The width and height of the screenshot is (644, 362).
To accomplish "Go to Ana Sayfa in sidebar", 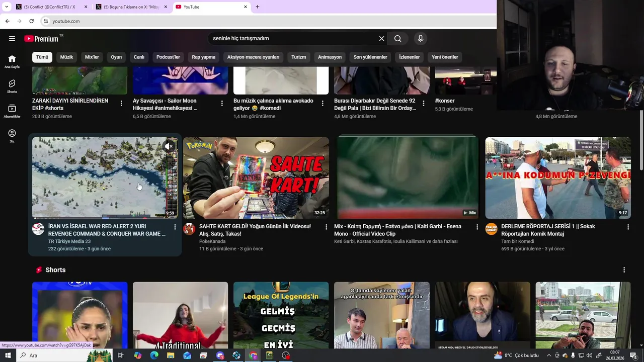I will [12, 61].
